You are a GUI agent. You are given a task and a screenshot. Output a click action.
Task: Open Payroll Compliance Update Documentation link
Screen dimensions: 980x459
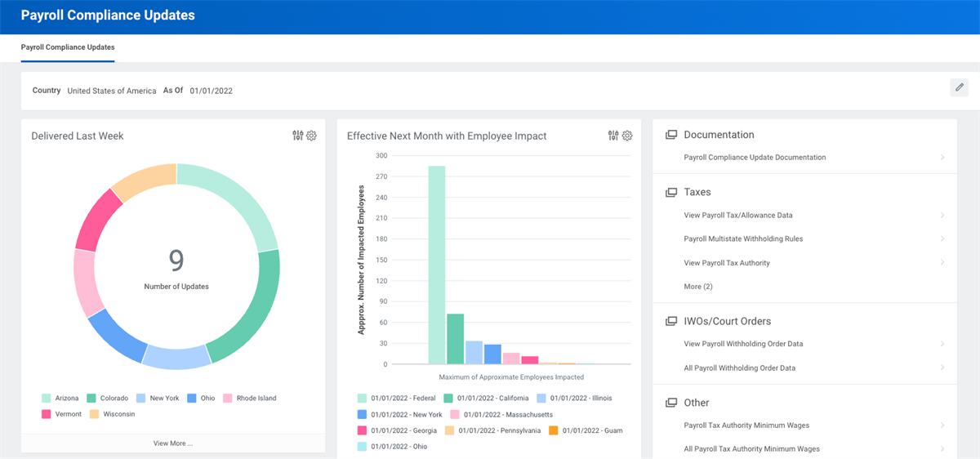pyautogui.click(x=755, y=157)
